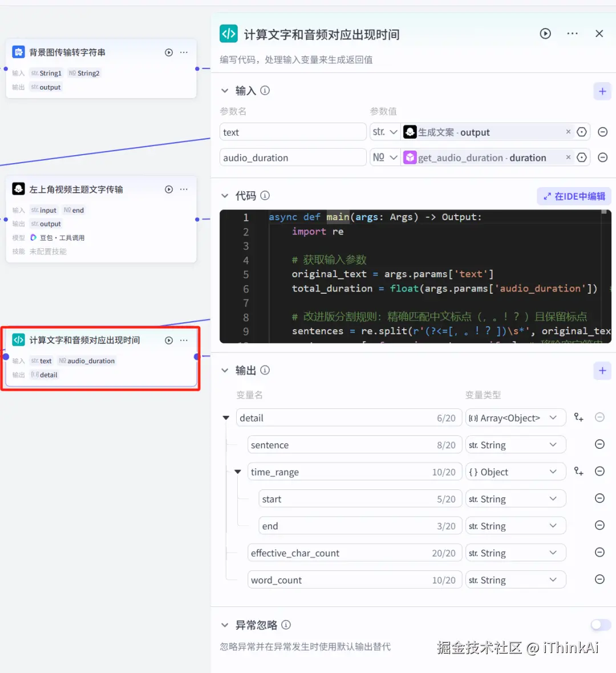Run the 左上角视频主题文字传输 node
The width and height of the screenshot is (616, 673).
tap(168, 189)
